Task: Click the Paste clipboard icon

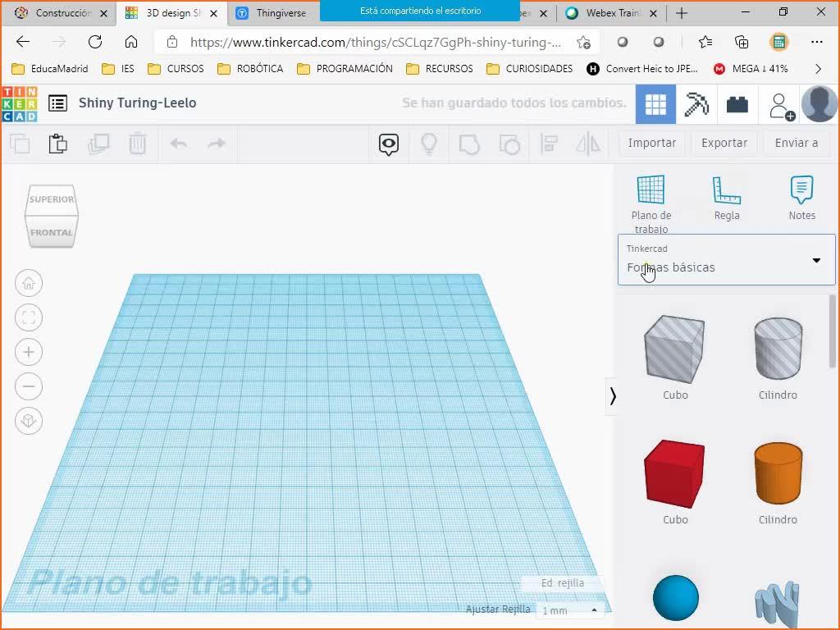Action: pyautogui.click(x=58, y=144)
